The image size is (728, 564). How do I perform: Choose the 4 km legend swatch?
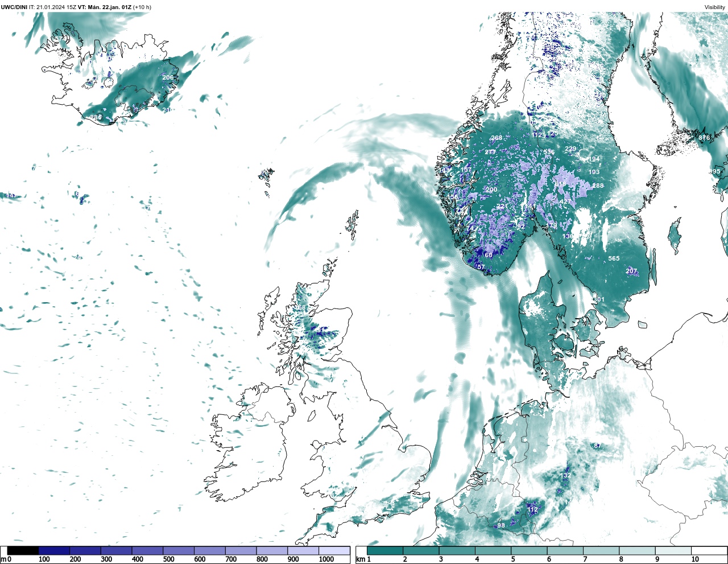493,550
